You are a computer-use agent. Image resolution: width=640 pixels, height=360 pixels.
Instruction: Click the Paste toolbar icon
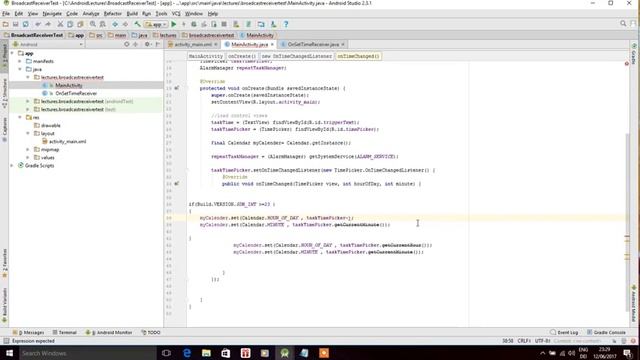(80, 24)
